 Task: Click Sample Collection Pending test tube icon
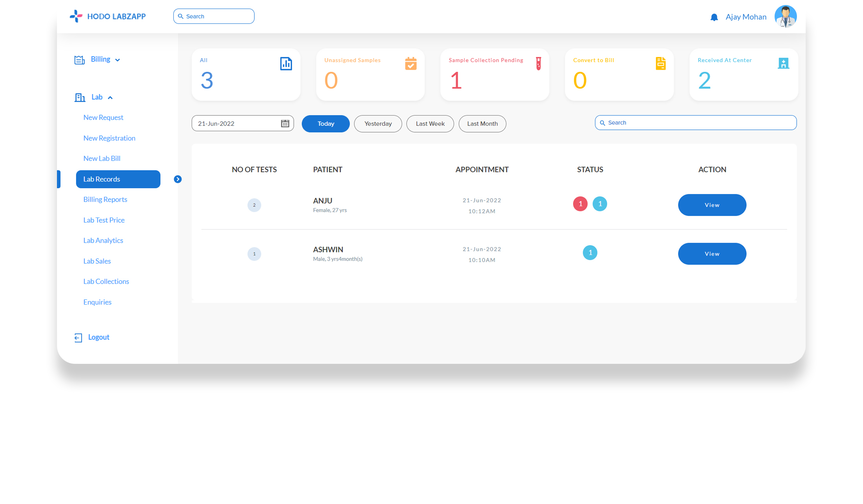tap(538, 64)
